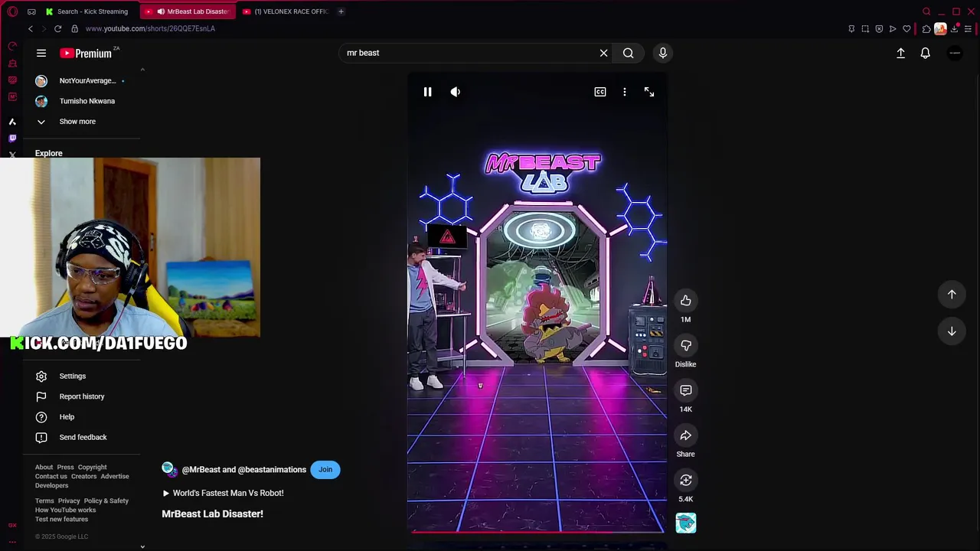
Task: Open Opera GX Control speedometer icon
Action: [12, 47]
